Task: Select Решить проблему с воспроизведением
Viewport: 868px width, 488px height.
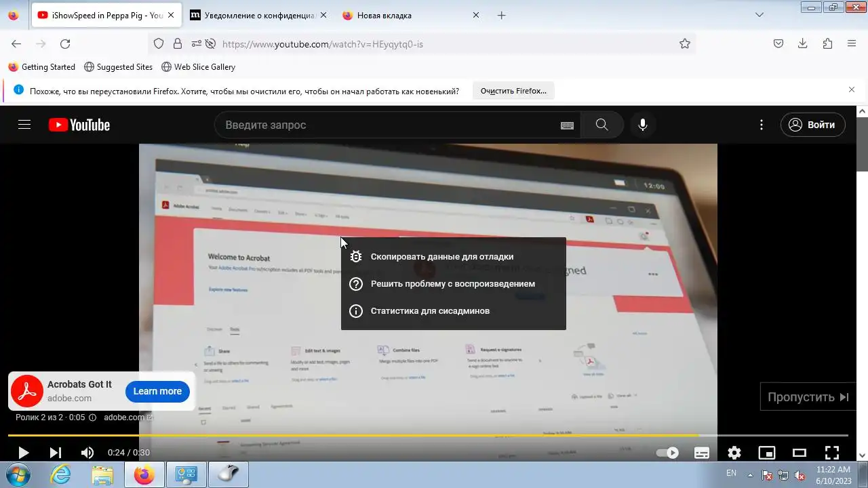Action: click(453, 284)
